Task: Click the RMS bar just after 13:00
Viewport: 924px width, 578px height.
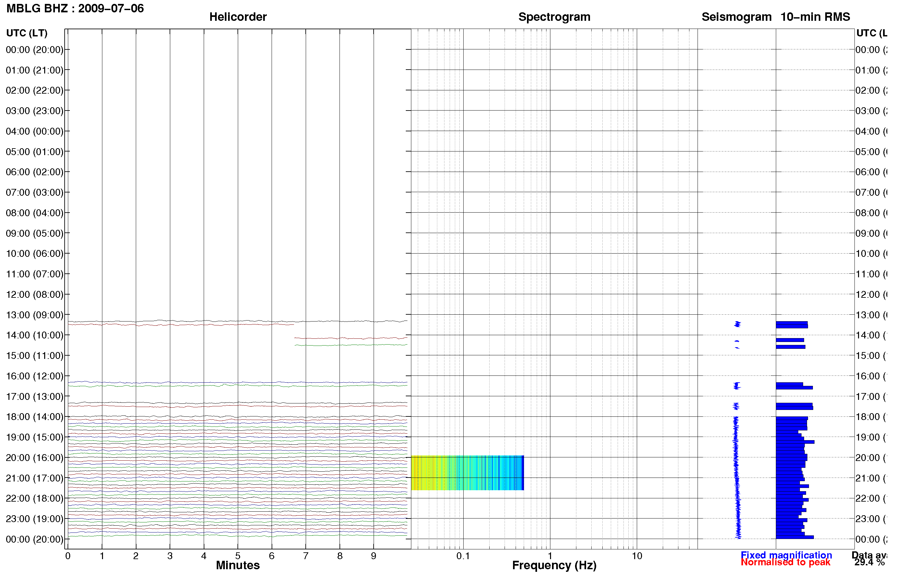Action: click(x=791, y=323)
